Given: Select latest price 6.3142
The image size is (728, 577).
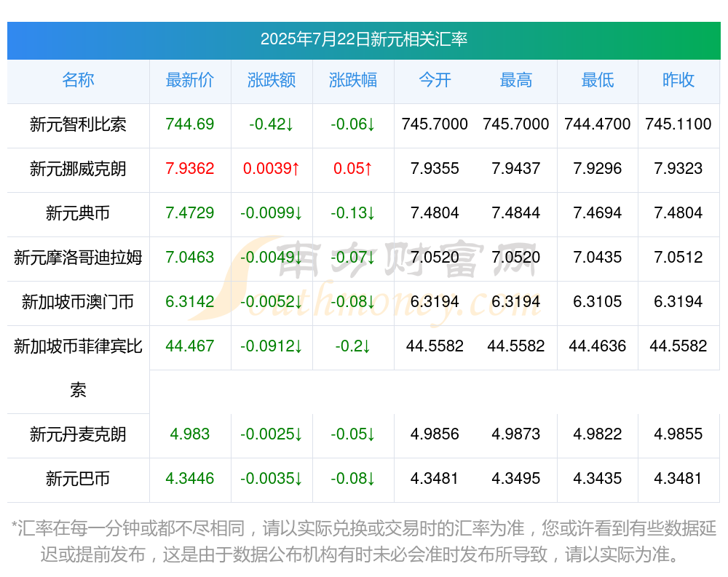Looking at the screenshot, I should tap(190, 301).
